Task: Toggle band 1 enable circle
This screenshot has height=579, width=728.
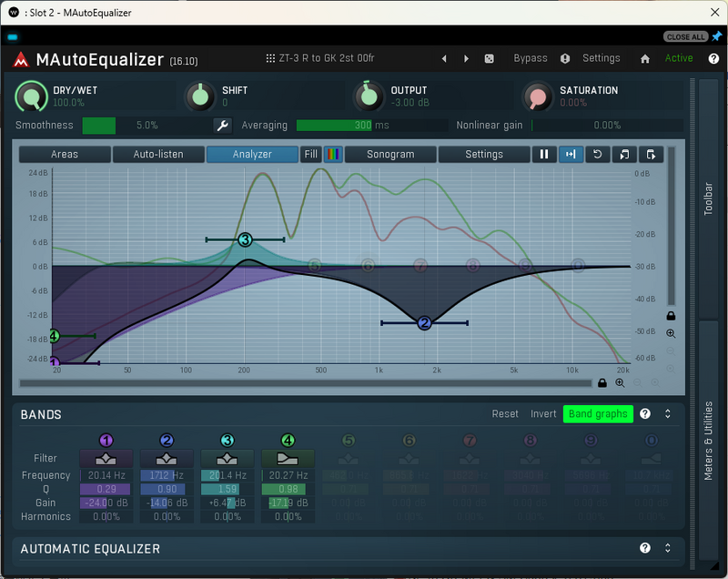Action: click(106, 441)
